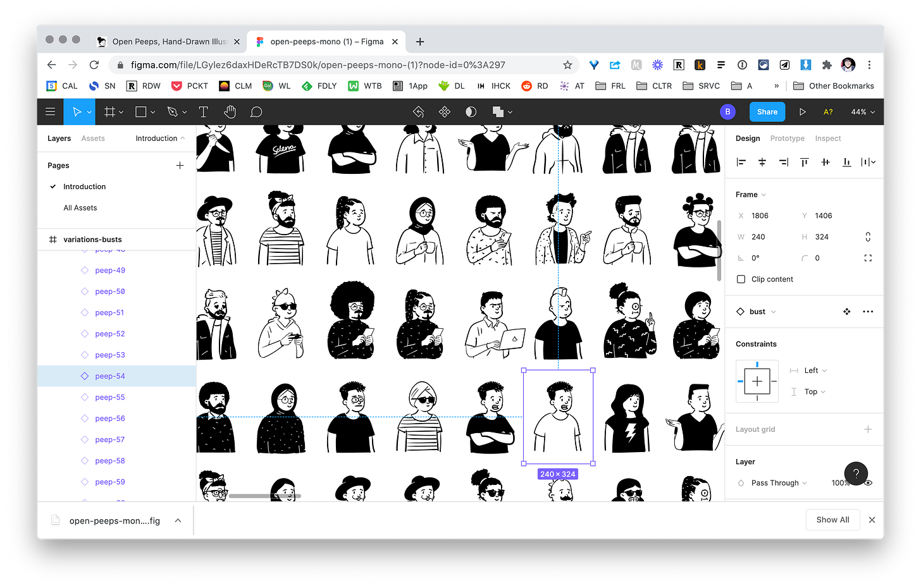Image resolution: width=921 pixels, height=588 pixels.
Task: Open the Help question mark button
Action: (x=856, y=473)
